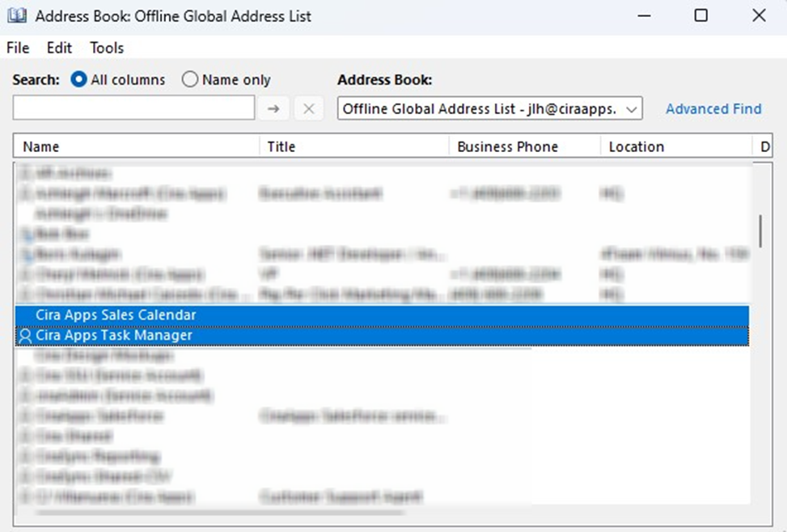Click the Address Book icon in title bar
The width and height of the screenshot is (787, 532).
tap(17, 15)
